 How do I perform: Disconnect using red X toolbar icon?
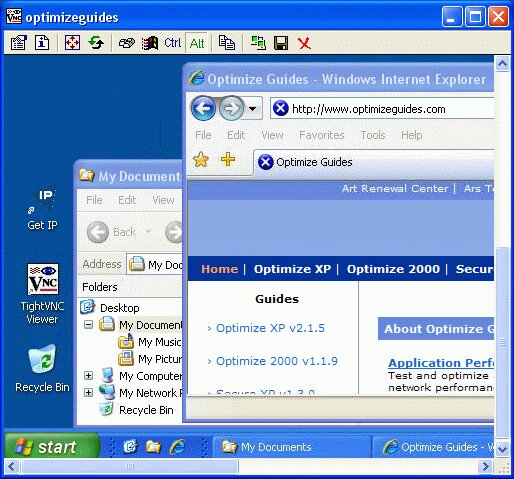304,43
